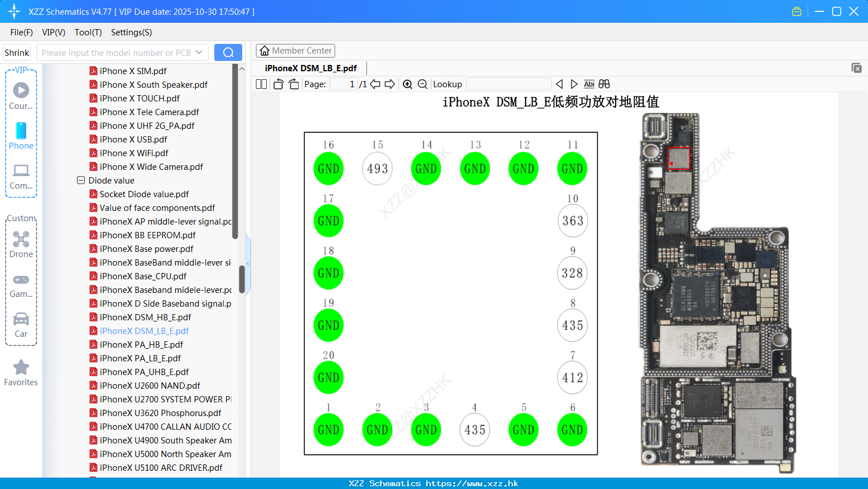868x489 pixels.
Task: Open iPhoneX BB EEPROM.pdf
Action: pyautogui.click(x=148, y=235)
